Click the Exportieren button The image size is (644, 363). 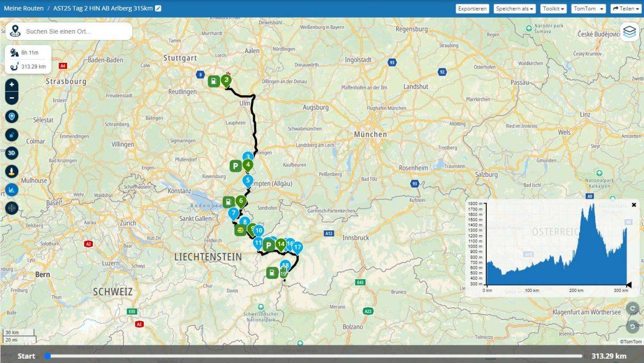[x=472, y=9]
